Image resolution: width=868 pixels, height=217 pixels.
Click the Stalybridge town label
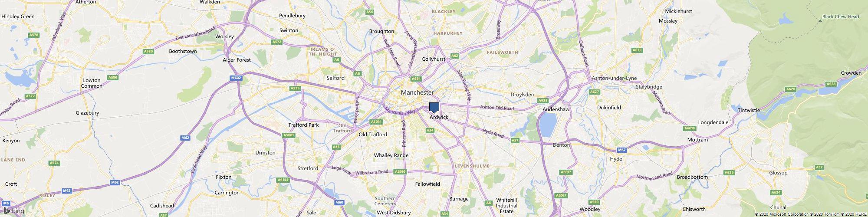648,87
